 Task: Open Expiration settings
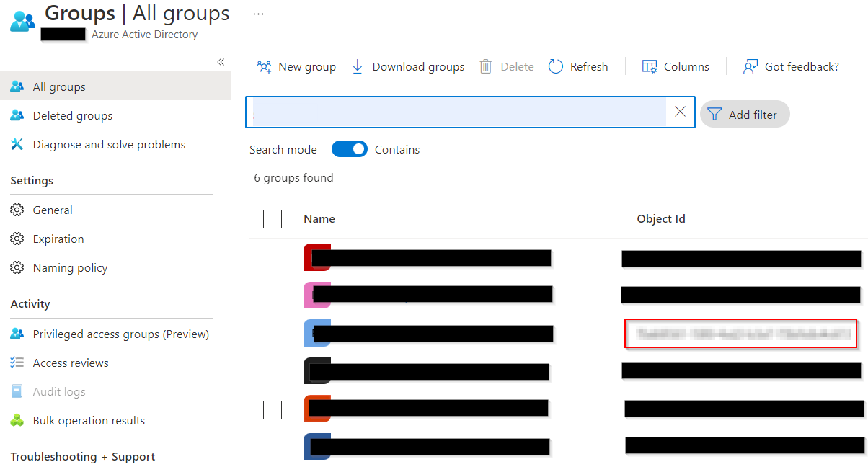58,239
